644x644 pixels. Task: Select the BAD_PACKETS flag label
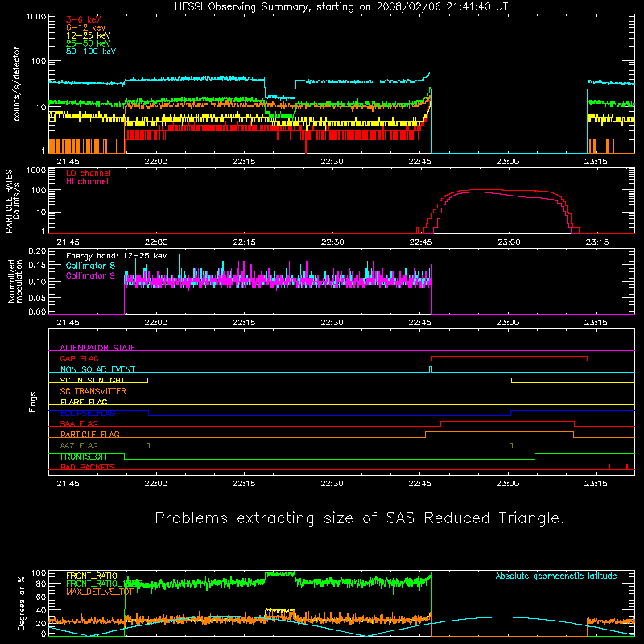pyautogui.click(x=88, y=467)
